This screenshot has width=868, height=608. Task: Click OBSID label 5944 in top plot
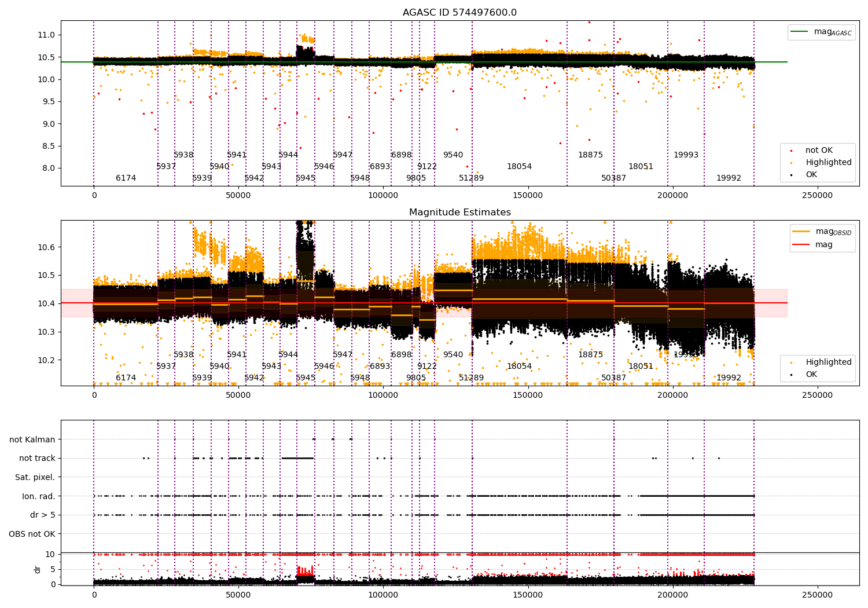[288, 155]
